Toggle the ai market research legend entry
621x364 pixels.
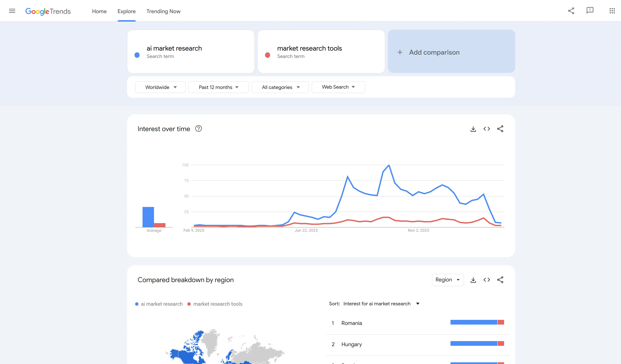[159, 304]
